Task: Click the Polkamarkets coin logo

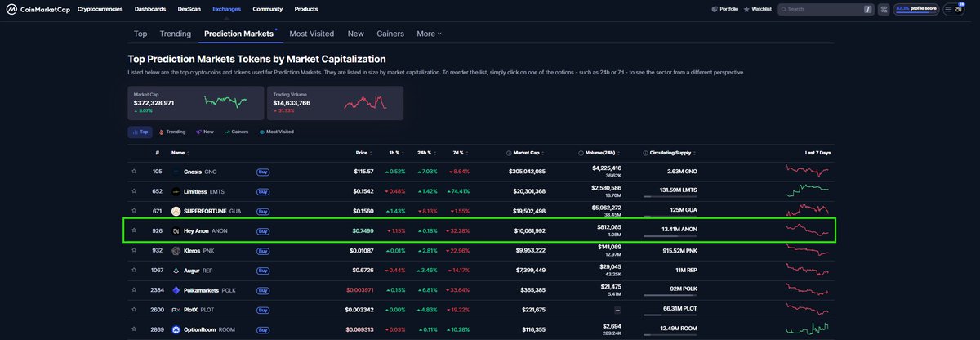Action: [x=176, y=290]
